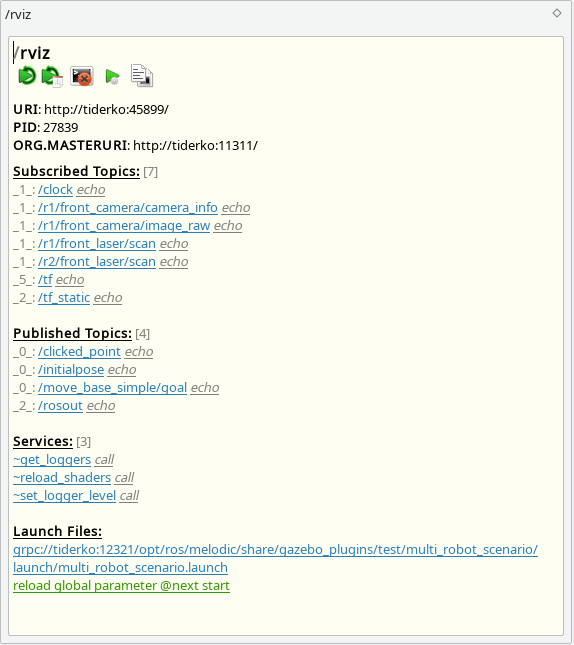The width and height of the screenshot is (574, 645).
Task: Echo the /initialpose topic
Action: [x=122, y=370]
